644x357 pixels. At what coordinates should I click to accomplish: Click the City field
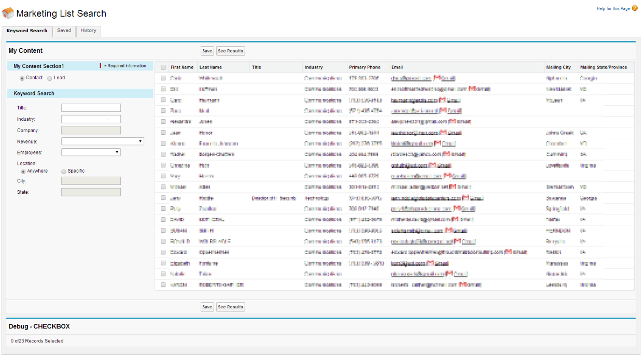pos(91,181)
